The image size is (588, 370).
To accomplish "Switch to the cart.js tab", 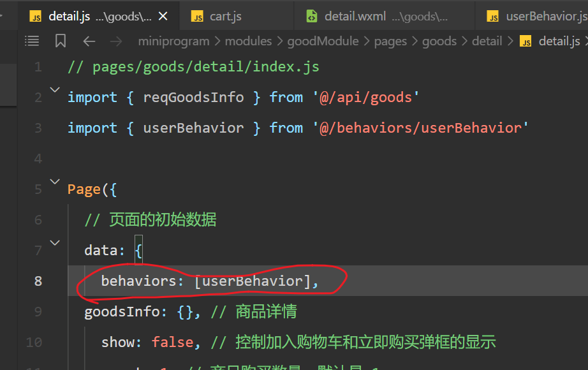I will tap(225, 17).
